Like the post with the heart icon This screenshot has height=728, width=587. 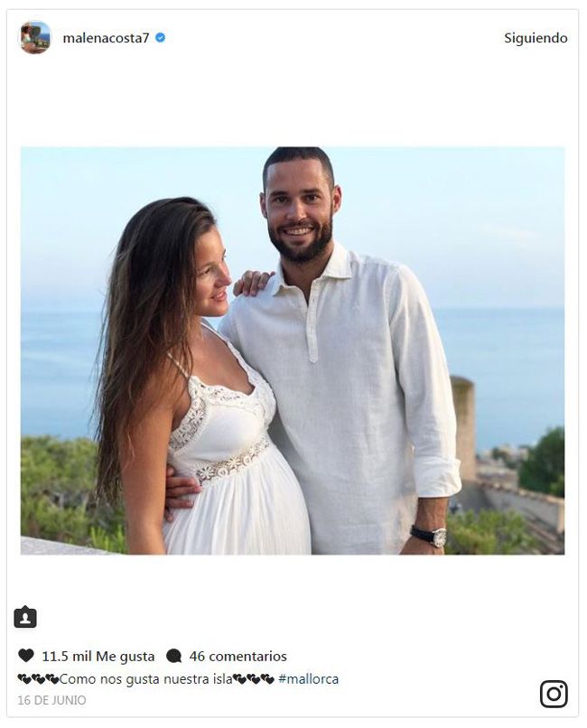click(26, 656)
